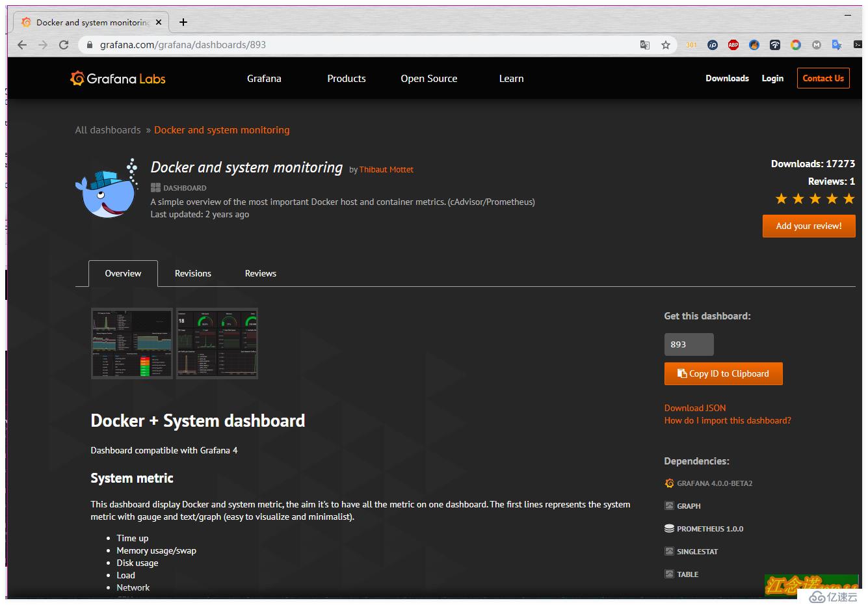Click the 'System metric' heading
Screen dimensions: 868x605
point(132,478)
